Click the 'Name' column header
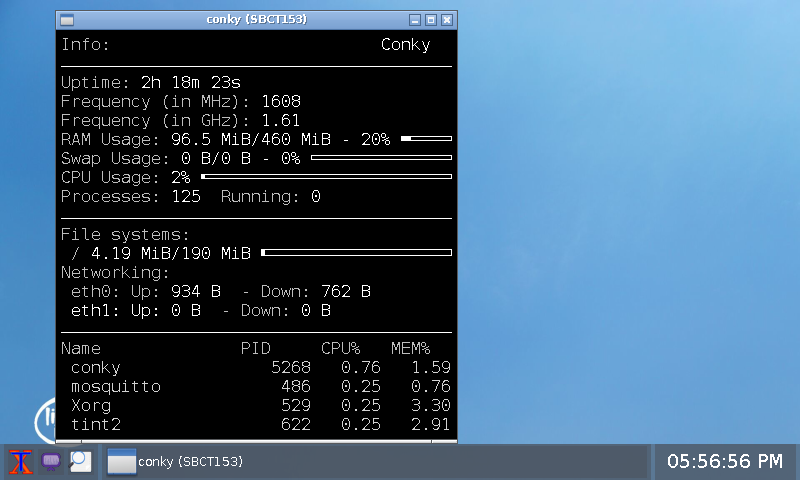800x480 pixels. tap(81, 348)
